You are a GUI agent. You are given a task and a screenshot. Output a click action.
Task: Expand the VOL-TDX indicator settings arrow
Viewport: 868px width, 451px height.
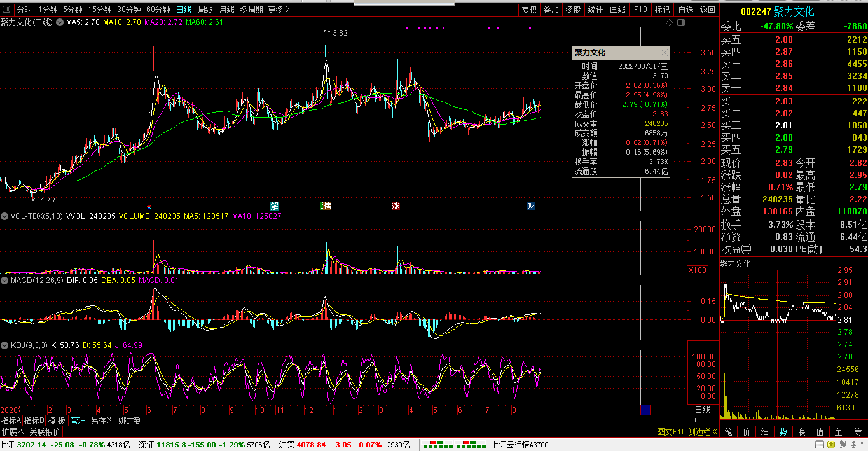coord(5,216)
